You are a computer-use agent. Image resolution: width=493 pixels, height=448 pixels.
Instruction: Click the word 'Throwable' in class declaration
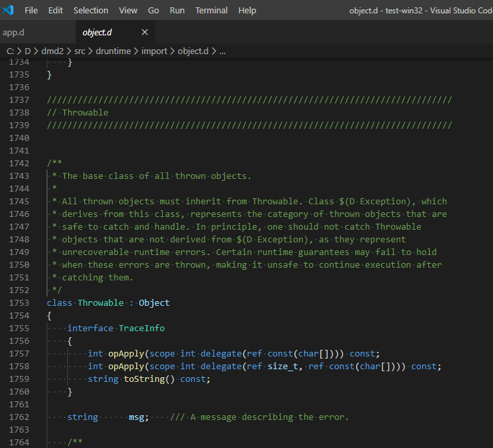[101, 303]
